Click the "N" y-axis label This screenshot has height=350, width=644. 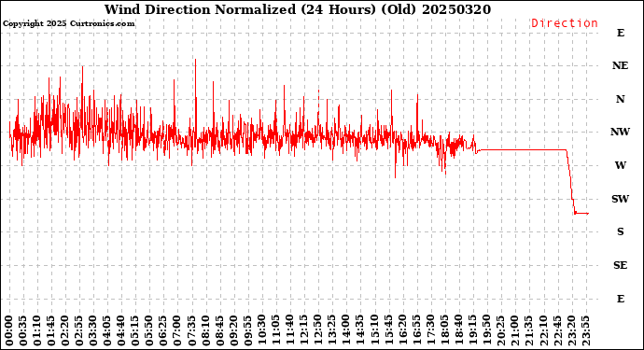click(620, 99)
